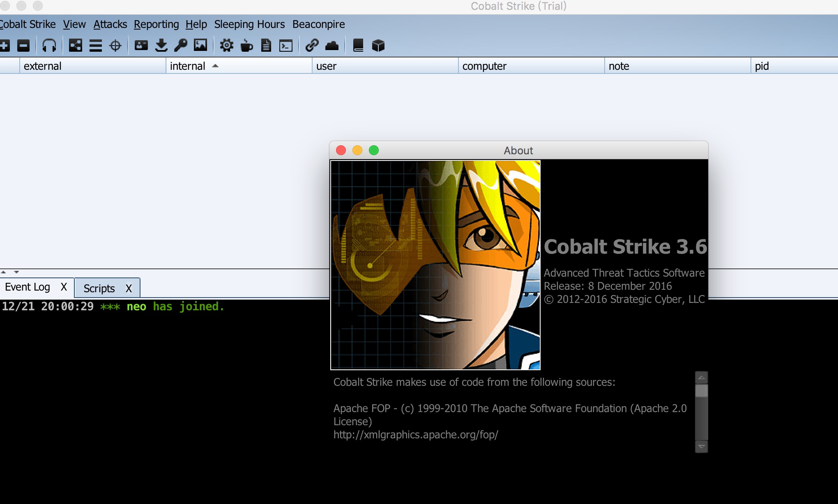Open downloaded files icon
Screen dimensions: 838x504
(x=161, y=46)
